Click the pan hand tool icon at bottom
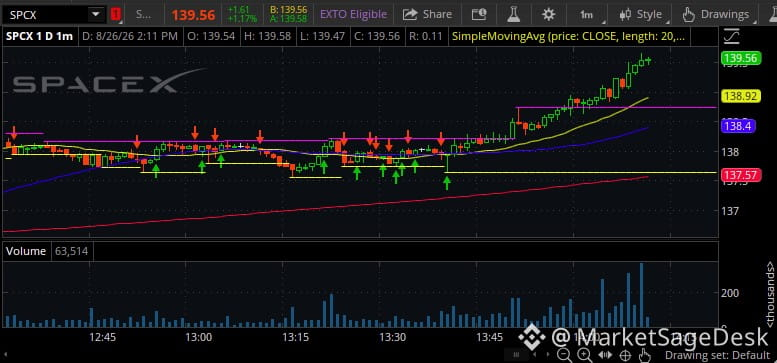777x363 pixels. 644,355
